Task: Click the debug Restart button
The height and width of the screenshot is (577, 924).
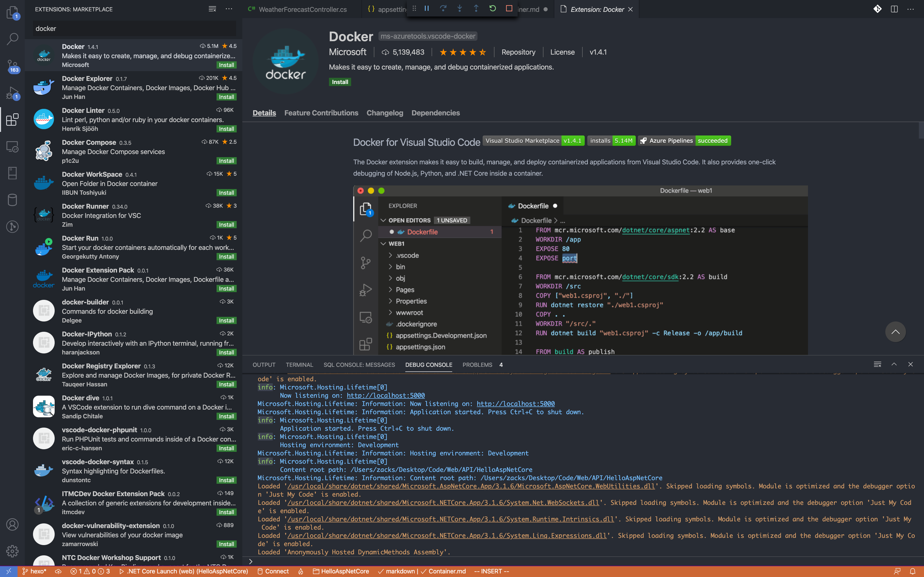Action: (x=492, y=9)
